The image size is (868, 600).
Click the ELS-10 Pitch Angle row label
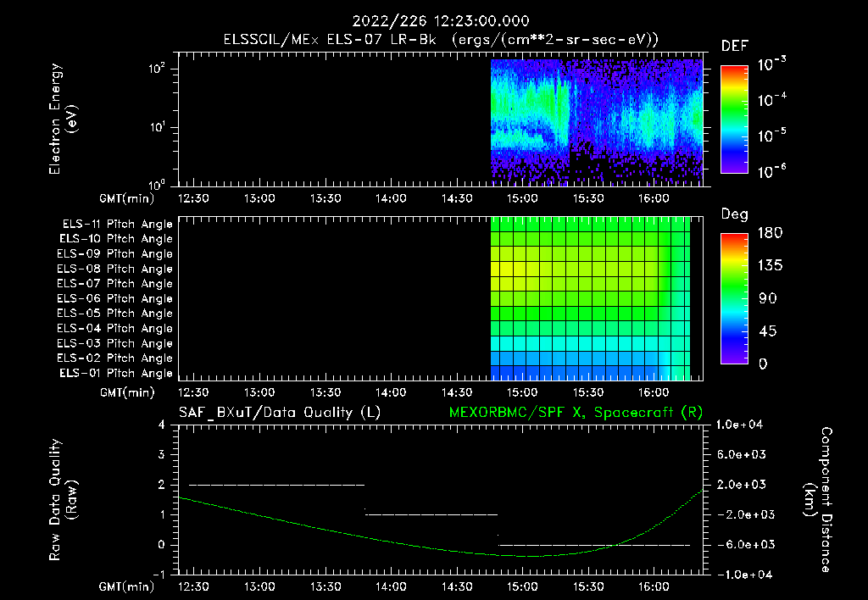(116, 239)
